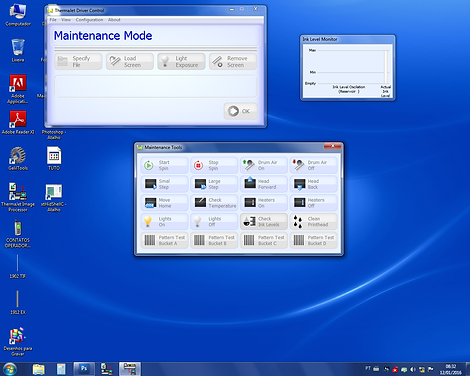The image size is (470, 376).
Task: Select the ThermaJet Image Processor shortcut
Action: (18, 197)
